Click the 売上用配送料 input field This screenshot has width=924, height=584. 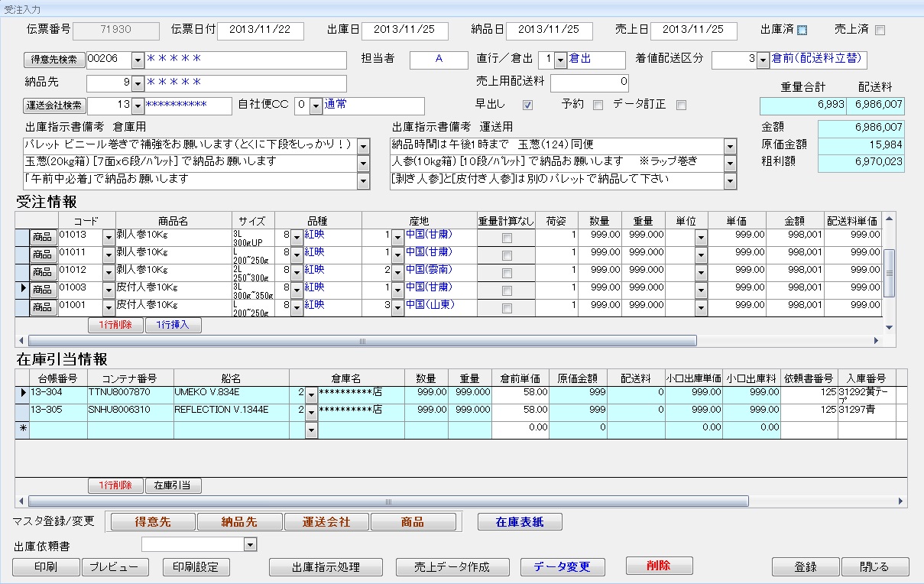[x=590, y=82]
